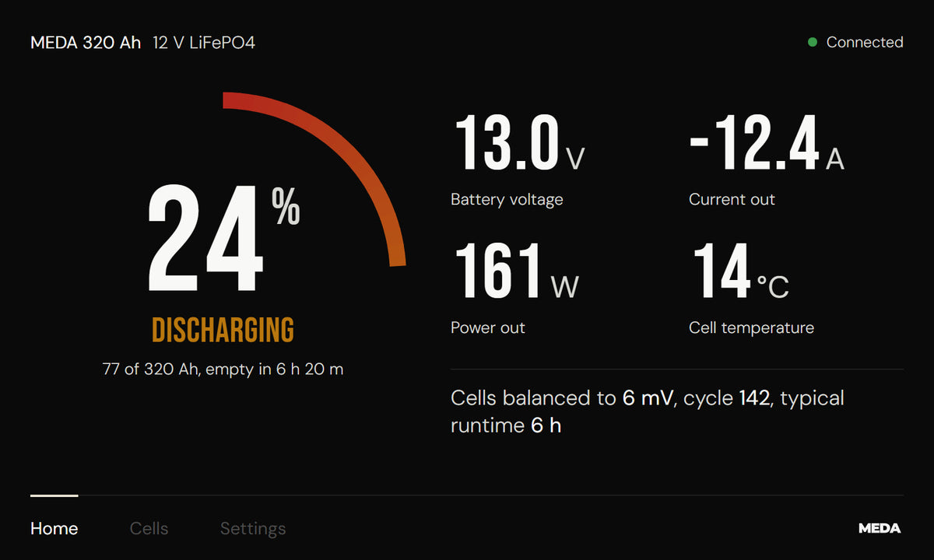
Task: Switch to the Settings tab
Action: pos(253,529)
